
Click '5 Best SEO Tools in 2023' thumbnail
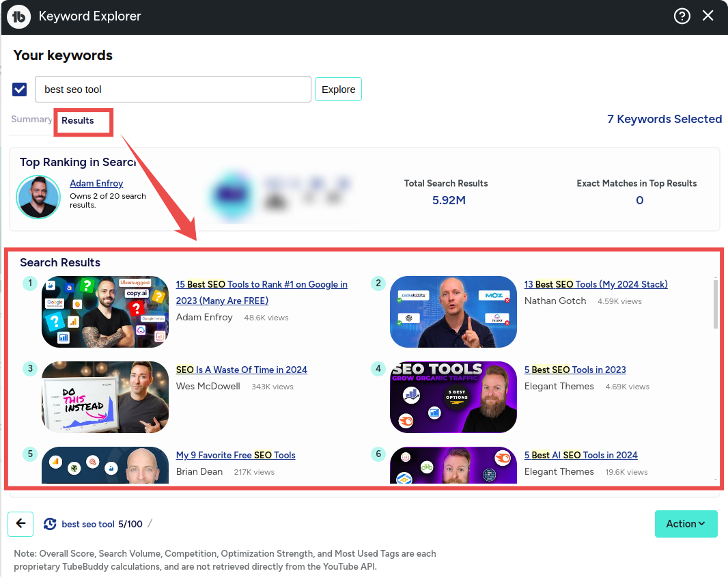click(453, 397)
